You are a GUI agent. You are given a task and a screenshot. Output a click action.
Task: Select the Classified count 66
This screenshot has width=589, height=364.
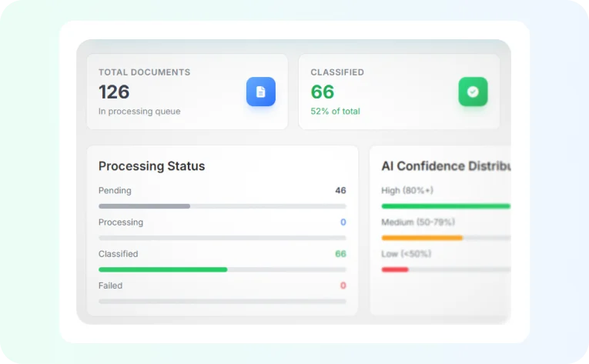[323, 92]
